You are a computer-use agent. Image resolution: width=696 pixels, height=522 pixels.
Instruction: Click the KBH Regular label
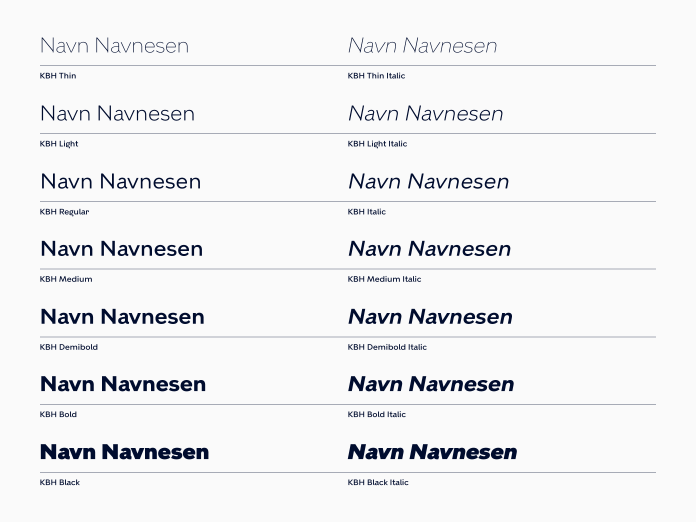[x=64, y=212]
